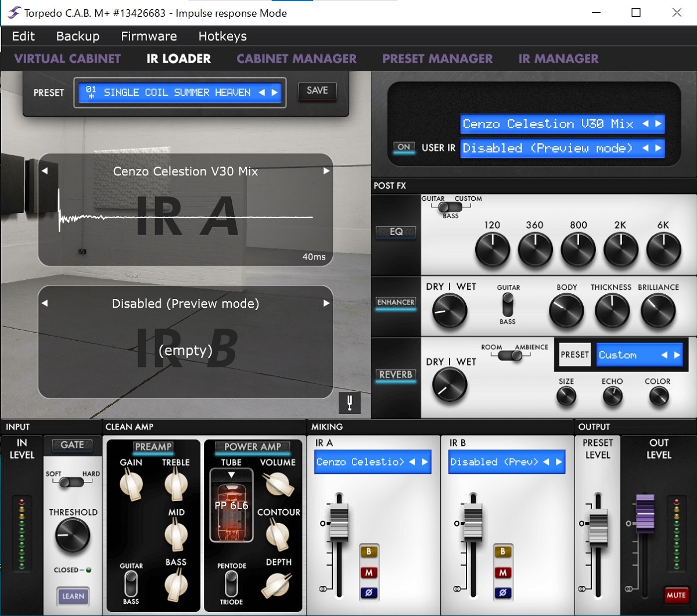Flip the Enhancer Guitar/Bass switch
The width and height of the screenshot is (697, 616).
(508, 304)
